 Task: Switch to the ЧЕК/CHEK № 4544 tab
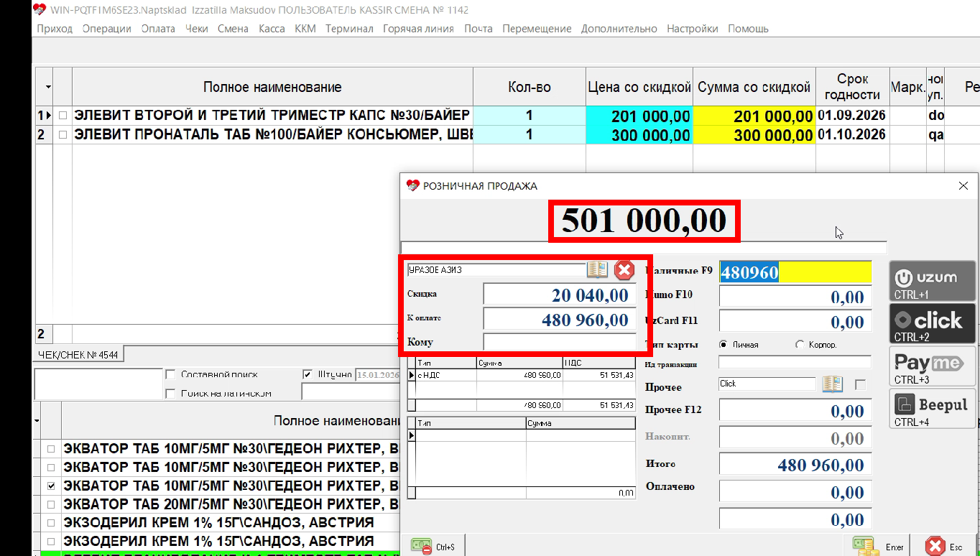point(78,354)
